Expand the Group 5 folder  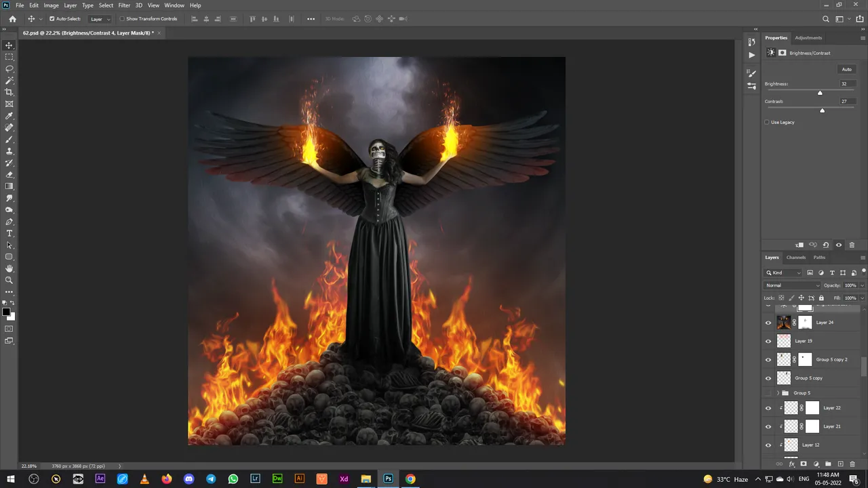(x=778, y=393)
